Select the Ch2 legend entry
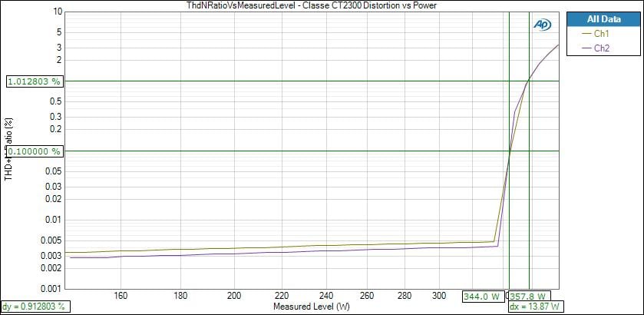Image resolution: width=644 pixels, height=315 pixels. click(601, 48)
